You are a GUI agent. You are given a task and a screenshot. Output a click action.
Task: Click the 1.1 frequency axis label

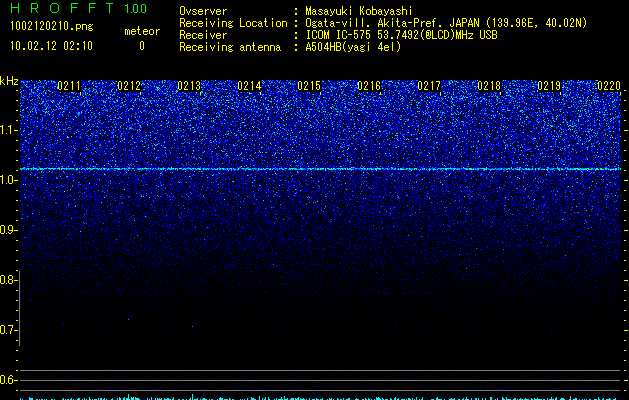pos(7,131)
